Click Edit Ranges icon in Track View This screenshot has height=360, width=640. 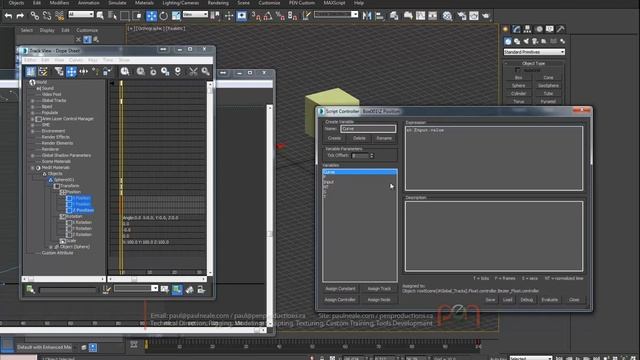pyautogui.click(x=43, y=72)
